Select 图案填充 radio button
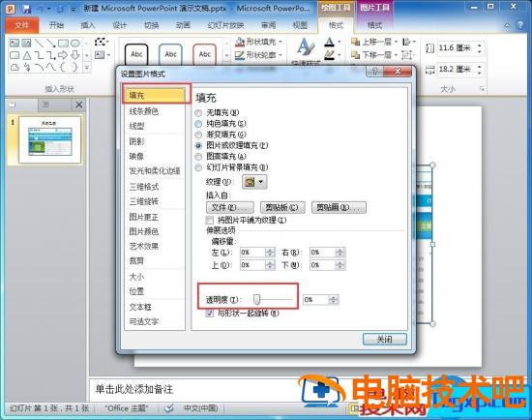532x420 pixels. (x=198, y=157)
